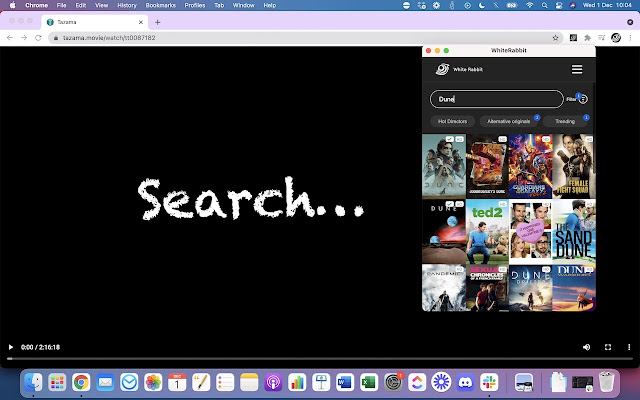Open video player more options menu
Viewport: 640px width, 400px height.
point(628,347)
